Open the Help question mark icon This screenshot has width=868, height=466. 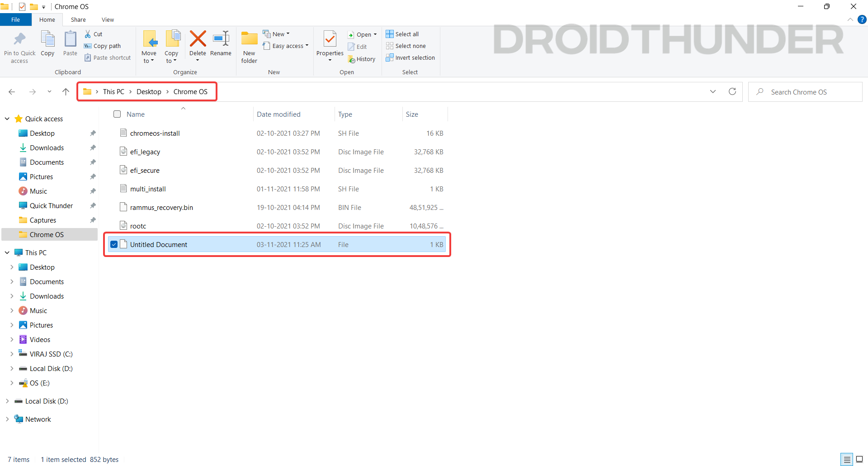[862, 19]
